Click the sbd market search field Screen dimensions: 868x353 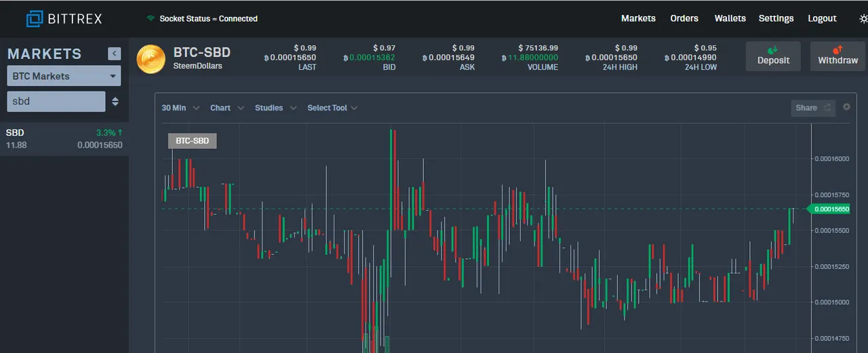click(x=56, y=102)
